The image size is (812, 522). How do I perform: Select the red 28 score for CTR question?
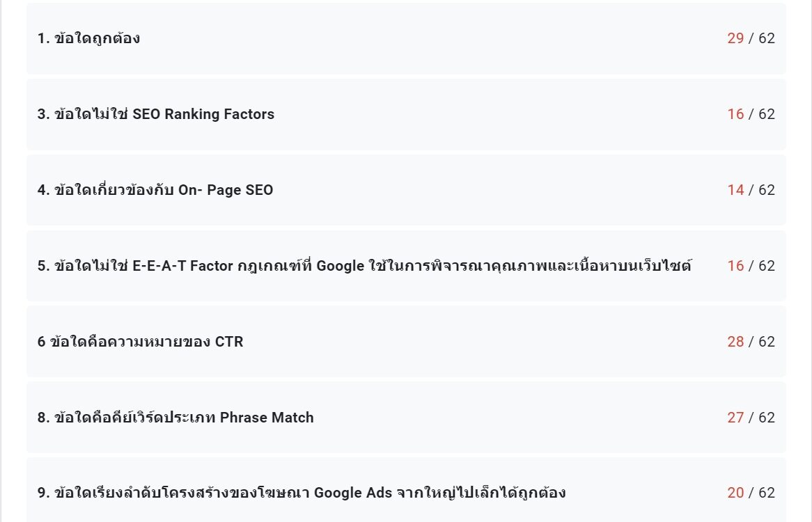(735, 342)
